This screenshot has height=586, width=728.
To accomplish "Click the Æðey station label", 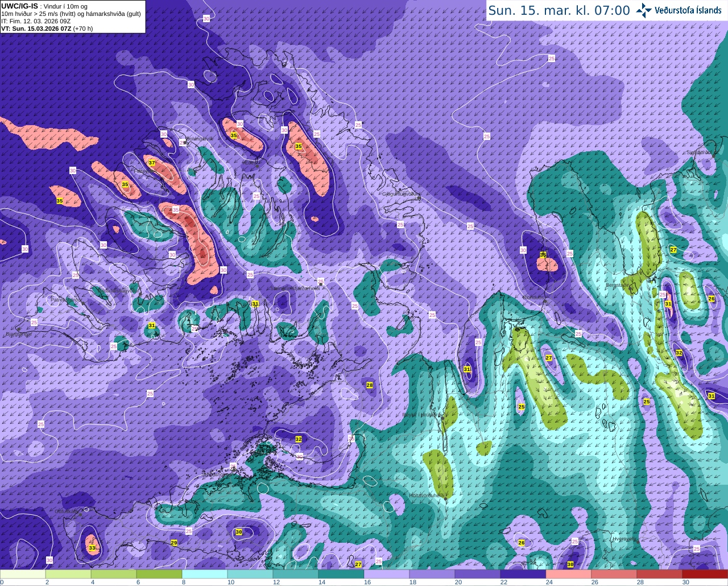I will 251,162.
